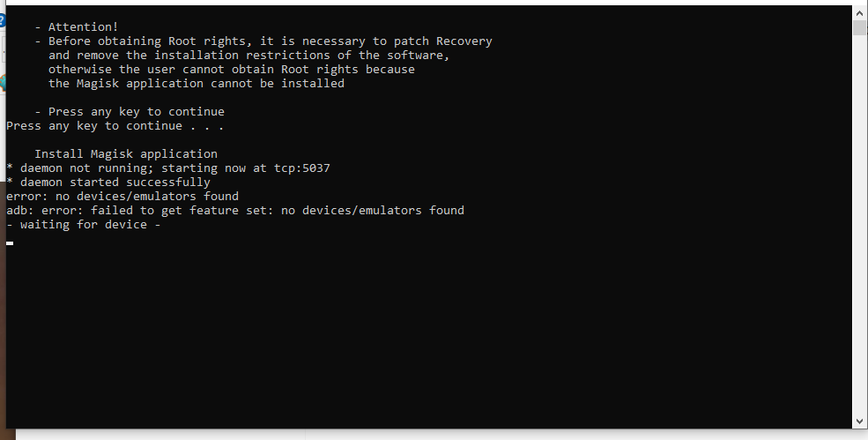868x440 pixels.
Task: Click "error: no devices/emulators found" line
Action: click(x=122, y=196)
